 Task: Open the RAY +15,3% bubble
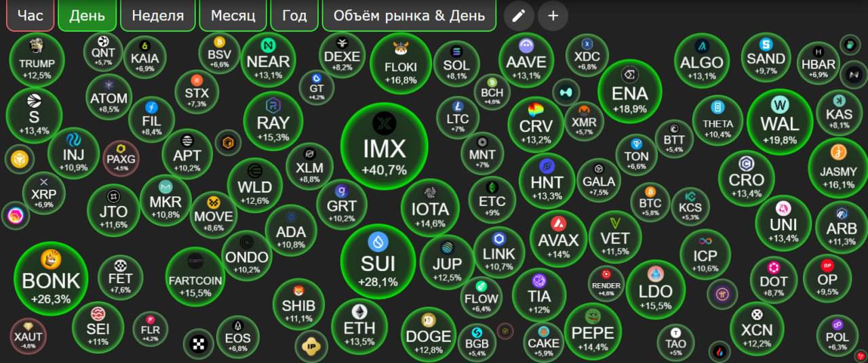[273, 121]
